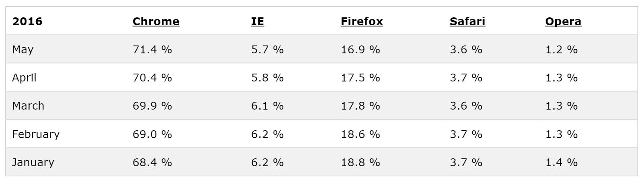Select Chrome's April value 70.4 %
Viewport: 644px width, 184px height.
coord(152,78)
